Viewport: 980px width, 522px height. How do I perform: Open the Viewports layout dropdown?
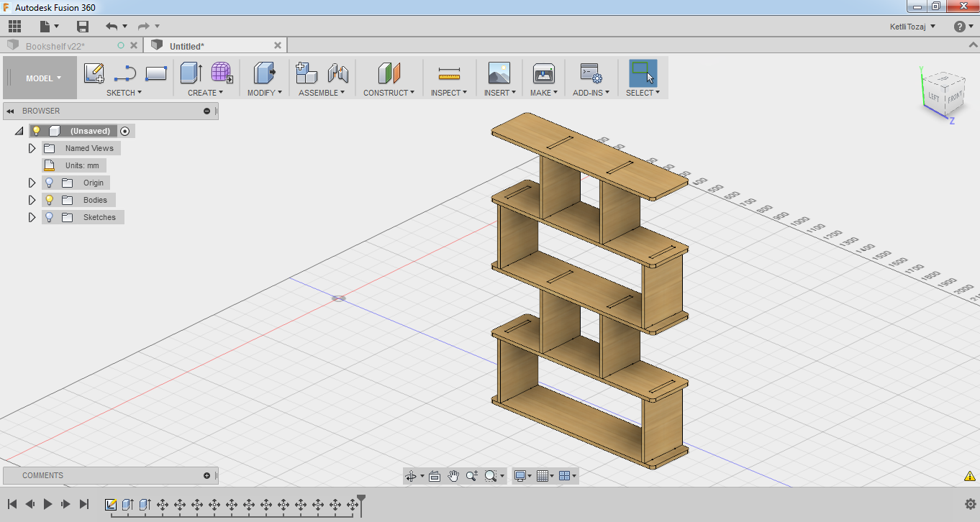568,476
